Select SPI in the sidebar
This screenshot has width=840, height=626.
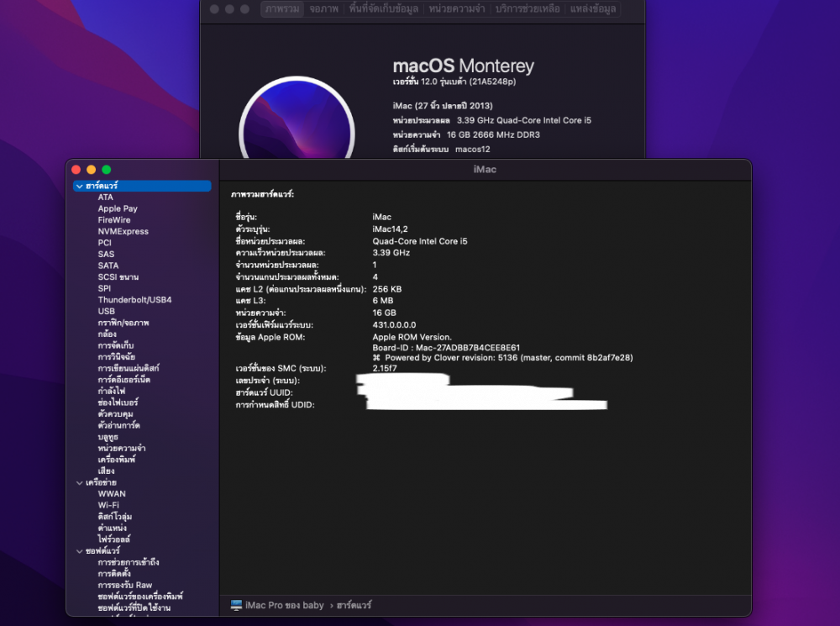tap(104, 288)
